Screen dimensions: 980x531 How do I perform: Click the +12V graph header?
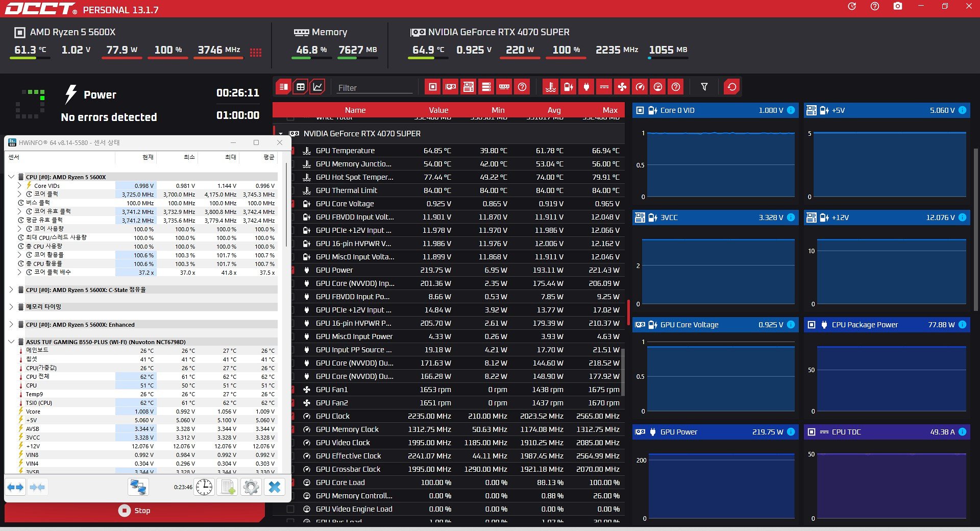click(x=887, y=218)
